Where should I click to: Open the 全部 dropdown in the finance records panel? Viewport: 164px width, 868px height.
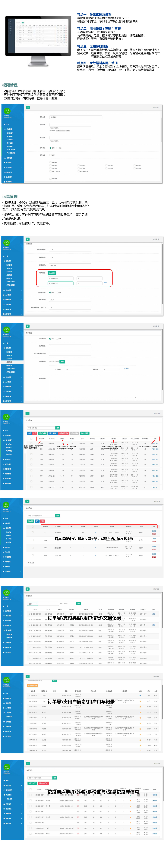point(33,604)
